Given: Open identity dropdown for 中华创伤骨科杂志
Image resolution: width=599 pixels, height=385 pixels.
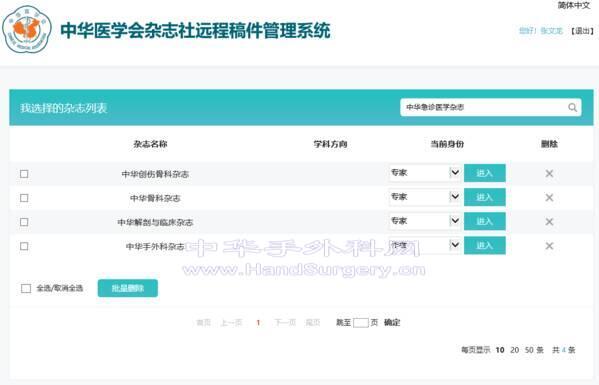Looking at the screenshot, I should (x=425, y=173).
